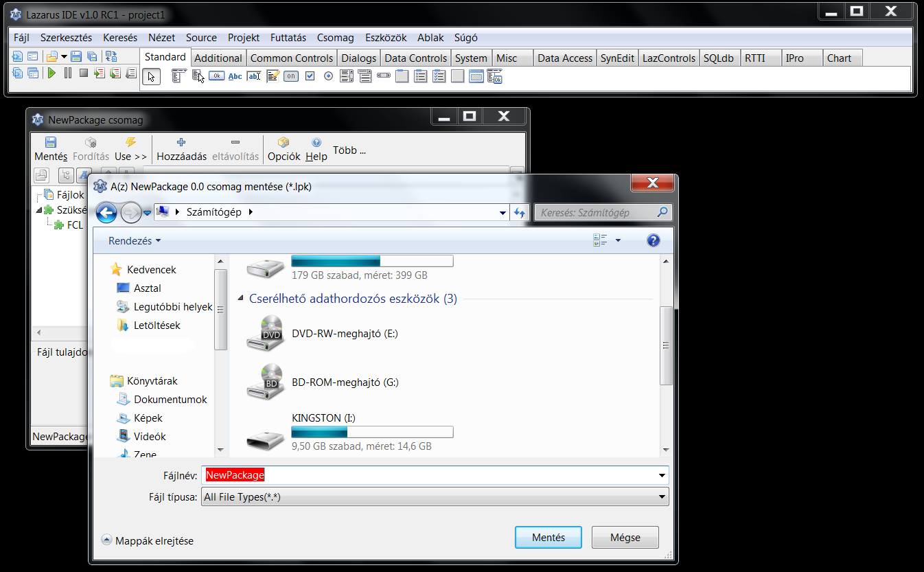924x572 pixels.
Task: Click Több ... in the NewPackage window toolbar
Action: point(349,150)
